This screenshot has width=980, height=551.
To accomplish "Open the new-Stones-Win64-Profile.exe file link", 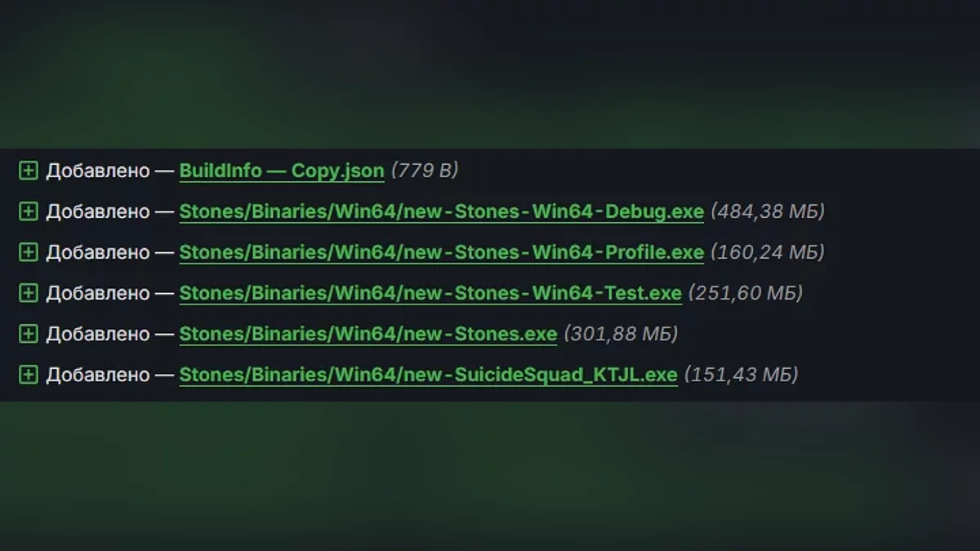I will click(x=442, y=252).
